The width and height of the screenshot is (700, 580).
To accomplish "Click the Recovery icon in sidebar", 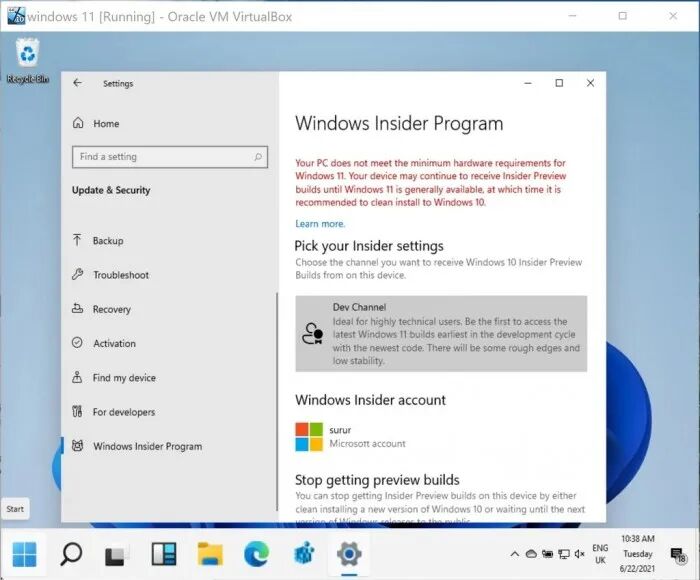I will point(77,308).
